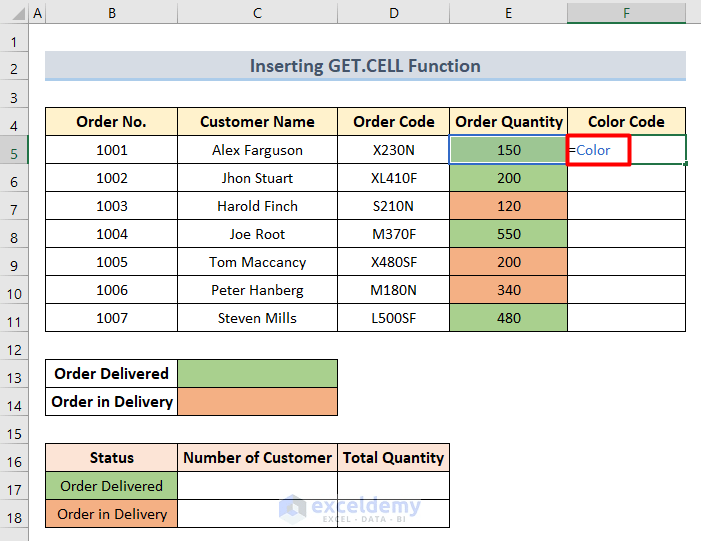Click the 'Total Quantity' header cell
Viewport: 701px width, 541px height.
(393, 458)
